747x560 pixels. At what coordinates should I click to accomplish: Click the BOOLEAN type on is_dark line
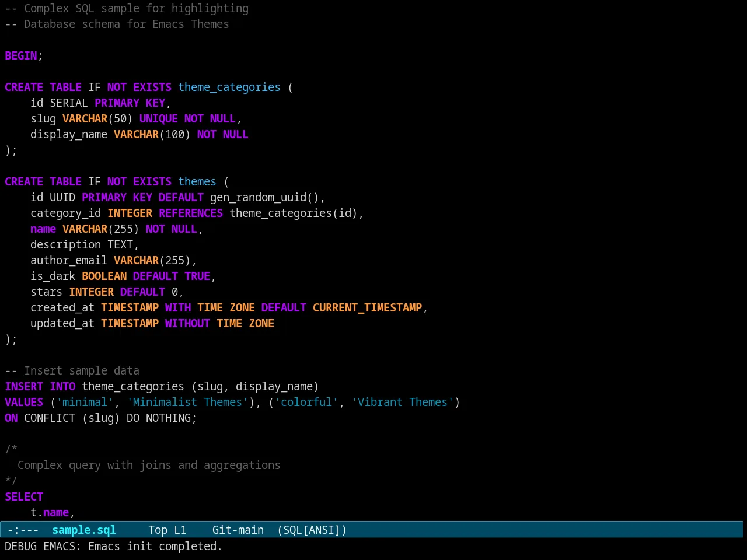104,276
